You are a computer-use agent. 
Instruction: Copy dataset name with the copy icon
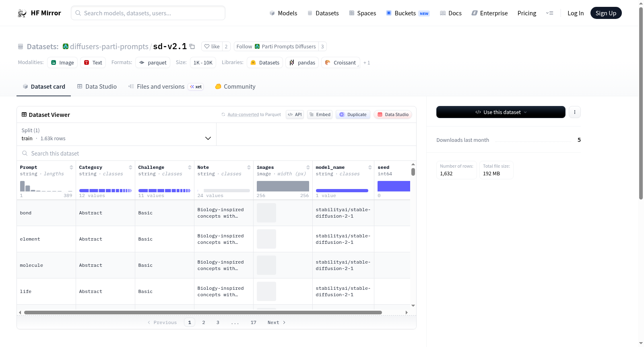192,47
